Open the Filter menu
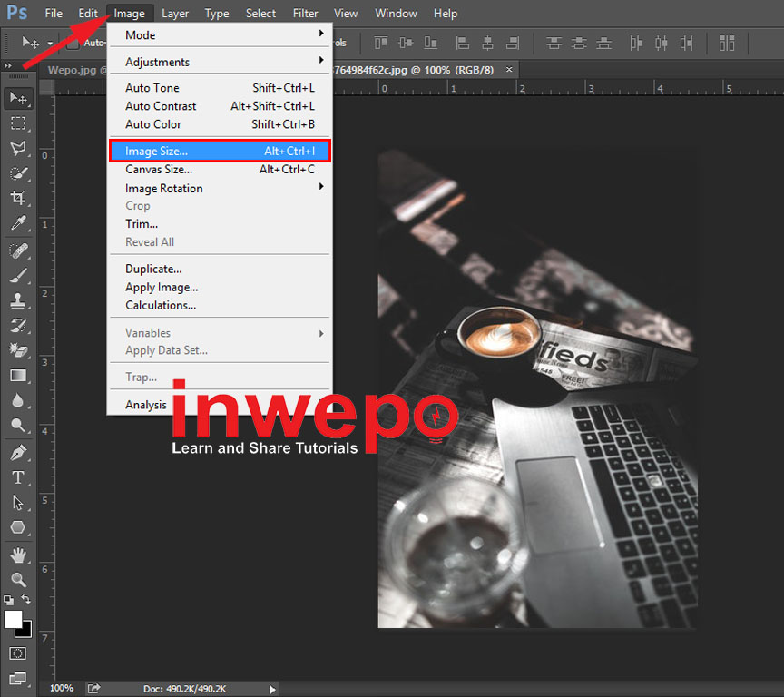This screenshot has height=697, width=784. click(x=306, y=14)
